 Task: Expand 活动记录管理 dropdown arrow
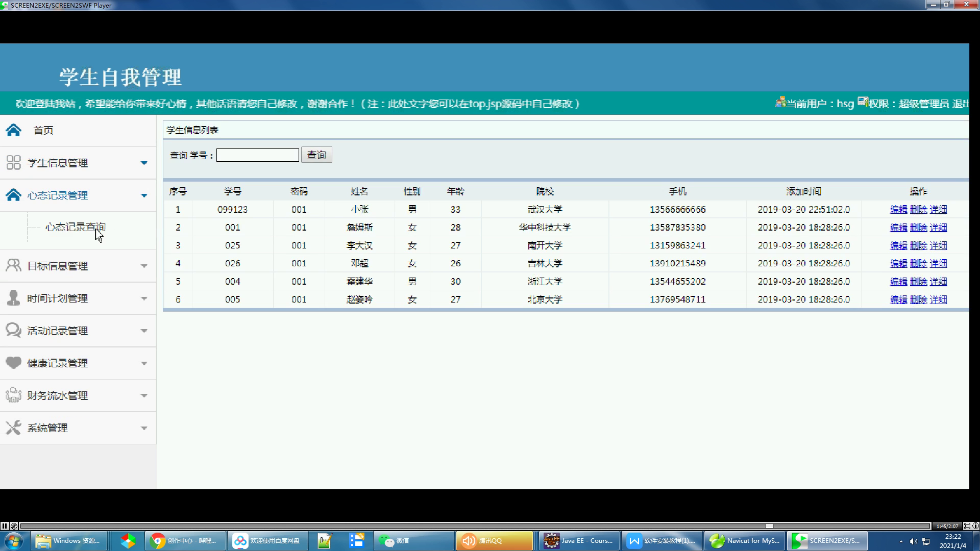pos(144,331)
